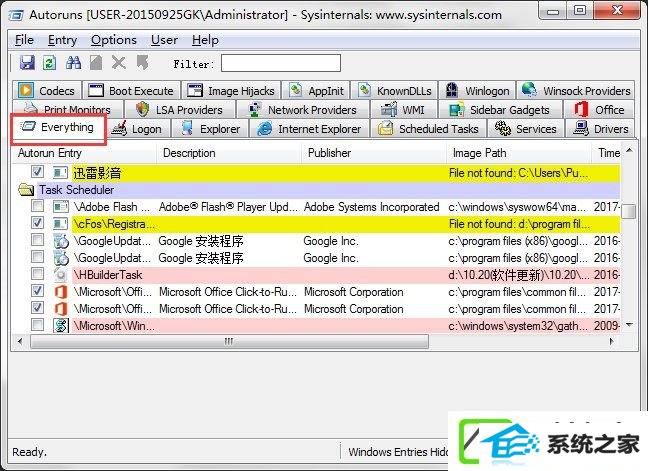Open the Options menu
The width and height of the screenshot is (648, 471).
pyautogui.click(x=114, y=40)
